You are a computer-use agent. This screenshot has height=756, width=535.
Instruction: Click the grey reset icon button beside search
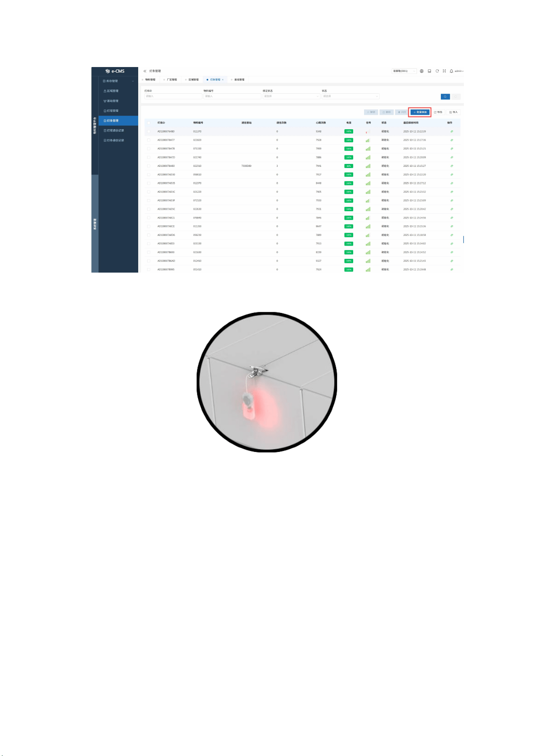(x=456, y=97)
